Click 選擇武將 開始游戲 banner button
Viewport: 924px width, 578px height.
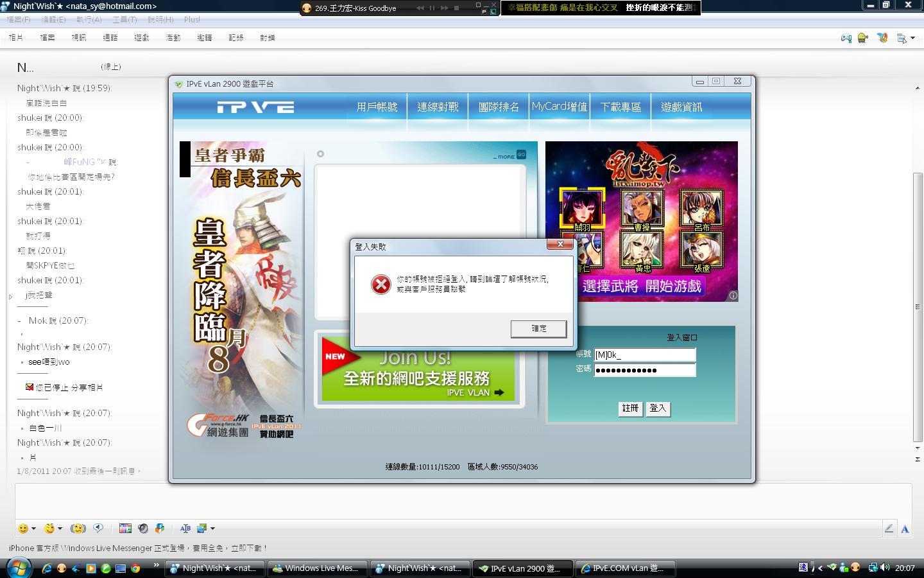click(642, 286)
